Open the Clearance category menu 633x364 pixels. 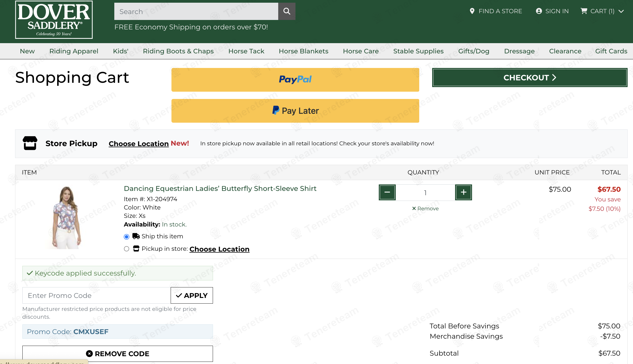point(565,51)
